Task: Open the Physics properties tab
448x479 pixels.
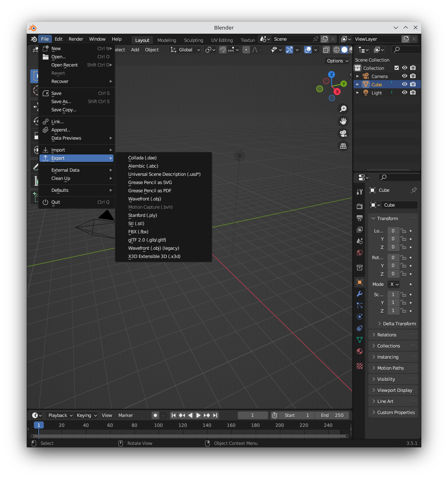Action: (x=360, y=316)
